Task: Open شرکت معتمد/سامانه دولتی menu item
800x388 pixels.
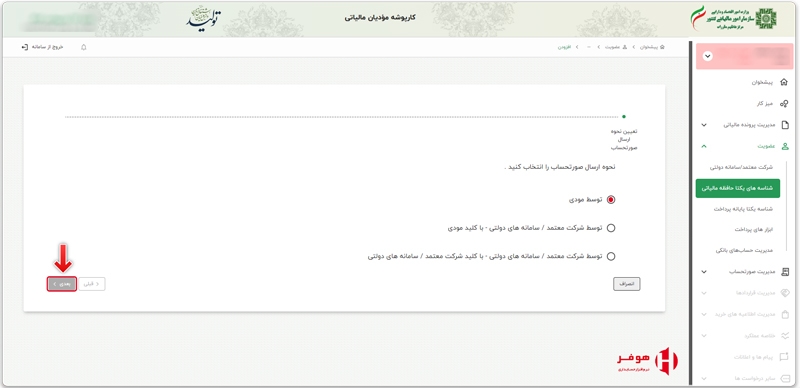Action: click(741, 167)
